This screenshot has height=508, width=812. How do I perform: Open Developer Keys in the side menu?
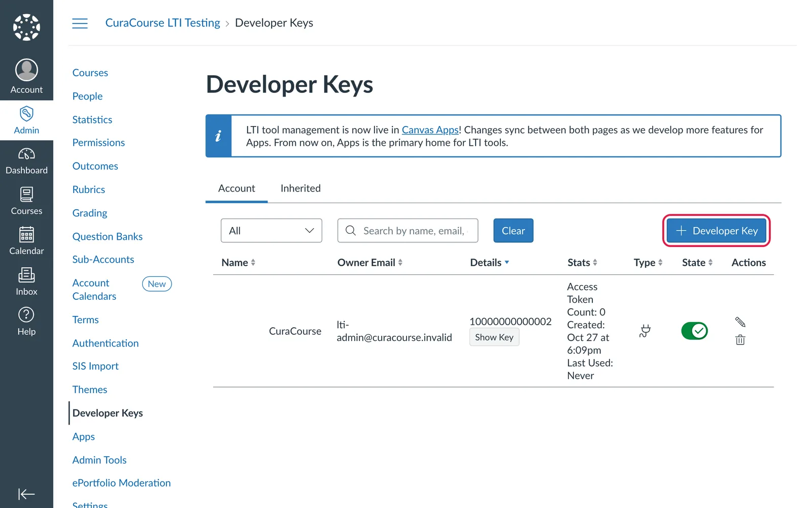coord(108,413)
